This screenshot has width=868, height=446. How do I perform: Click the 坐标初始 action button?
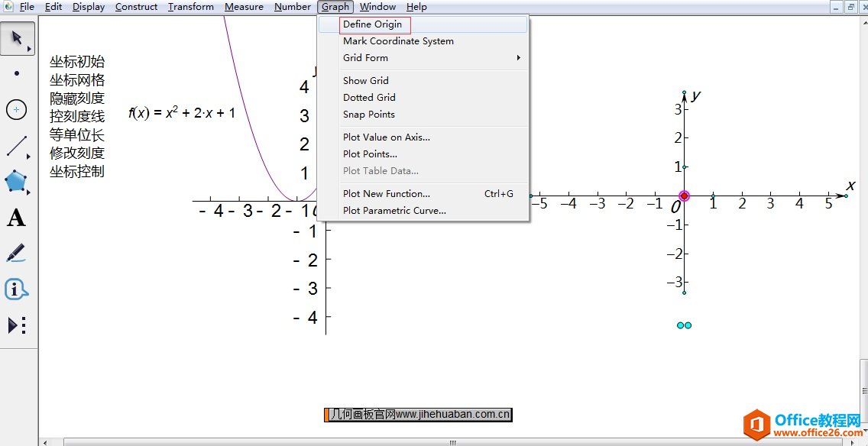pos(77,61)
